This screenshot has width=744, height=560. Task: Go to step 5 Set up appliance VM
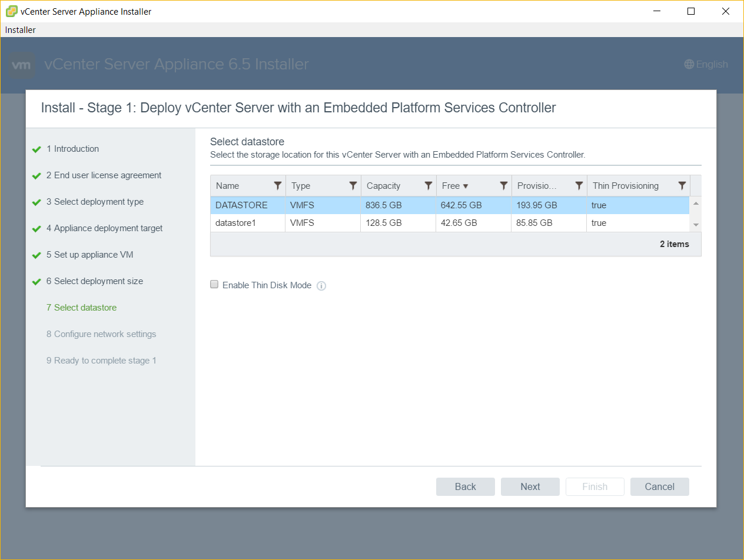(90, 255)
